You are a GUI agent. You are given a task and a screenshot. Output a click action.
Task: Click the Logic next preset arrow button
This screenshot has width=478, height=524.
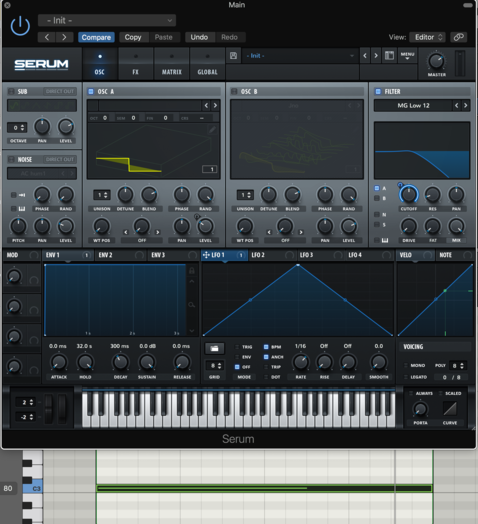tap(64, 37)
